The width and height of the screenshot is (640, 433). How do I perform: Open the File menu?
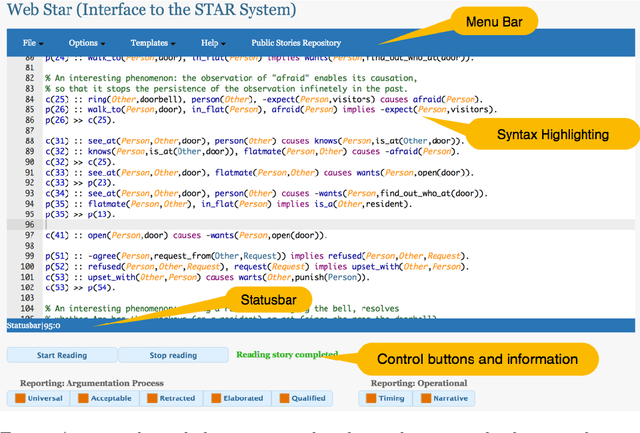tap(31, 43)
